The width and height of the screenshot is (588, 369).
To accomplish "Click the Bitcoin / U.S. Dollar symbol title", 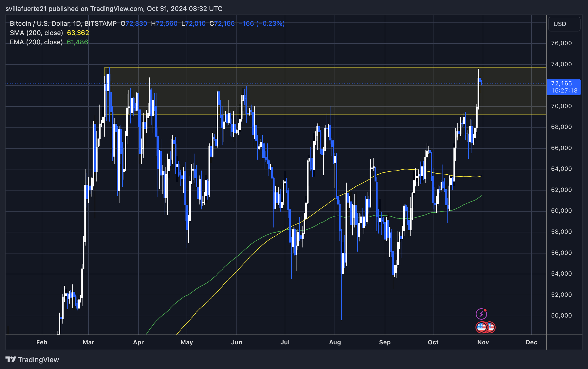I will (63, 24).
